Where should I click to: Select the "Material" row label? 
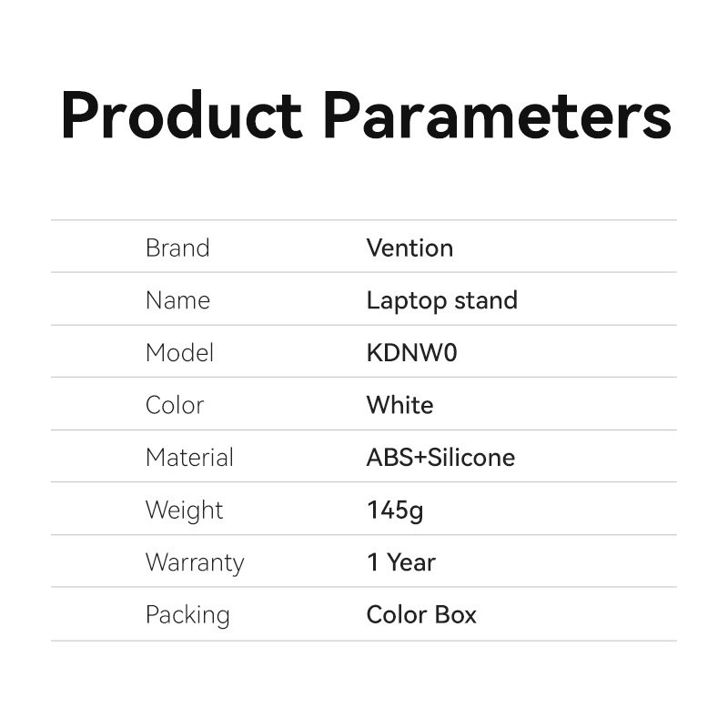click(x=189, y=458)
